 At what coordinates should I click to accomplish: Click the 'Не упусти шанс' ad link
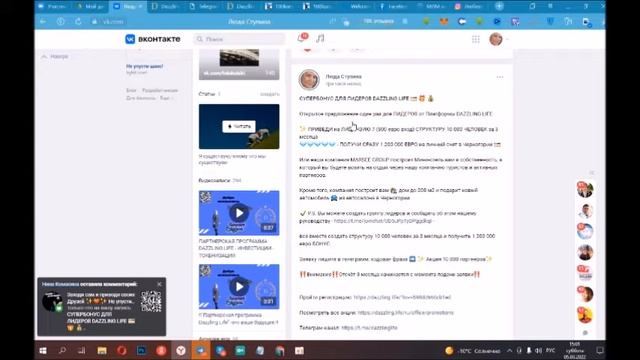144,66
